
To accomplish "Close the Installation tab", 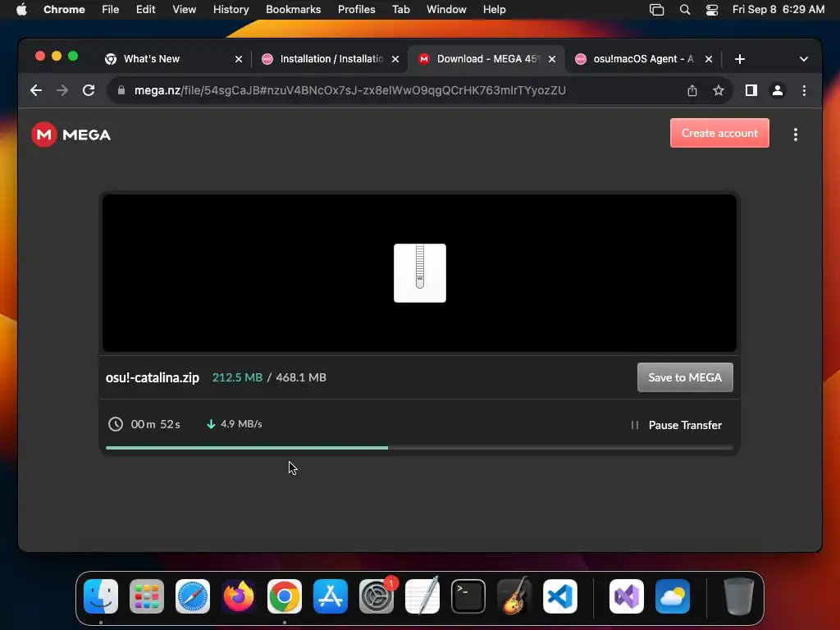I will click(x=395, y=59).
